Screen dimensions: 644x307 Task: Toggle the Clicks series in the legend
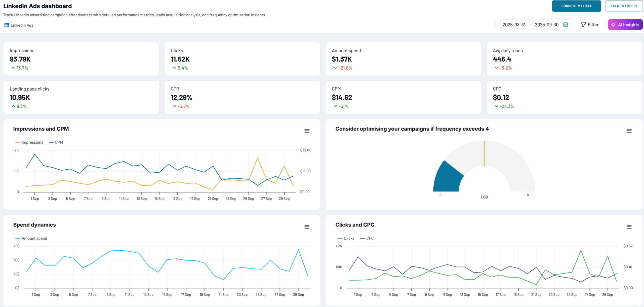point(349,238)
